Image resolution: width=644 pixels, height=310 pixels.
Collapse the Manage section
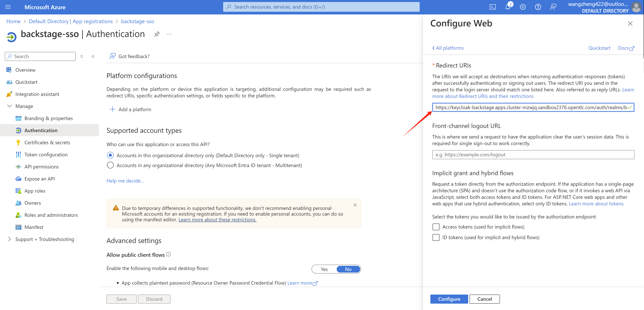click(x=10, y=106)
